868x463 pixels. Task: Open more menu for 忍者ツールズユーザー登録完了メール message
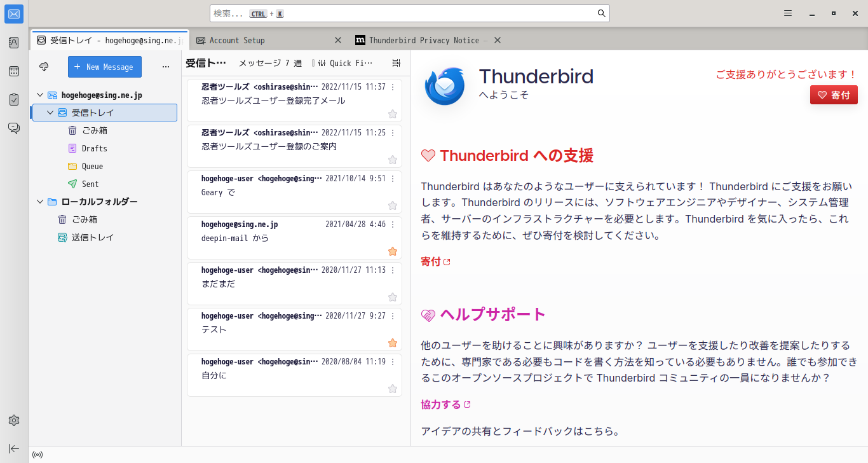tap(393, 87)
